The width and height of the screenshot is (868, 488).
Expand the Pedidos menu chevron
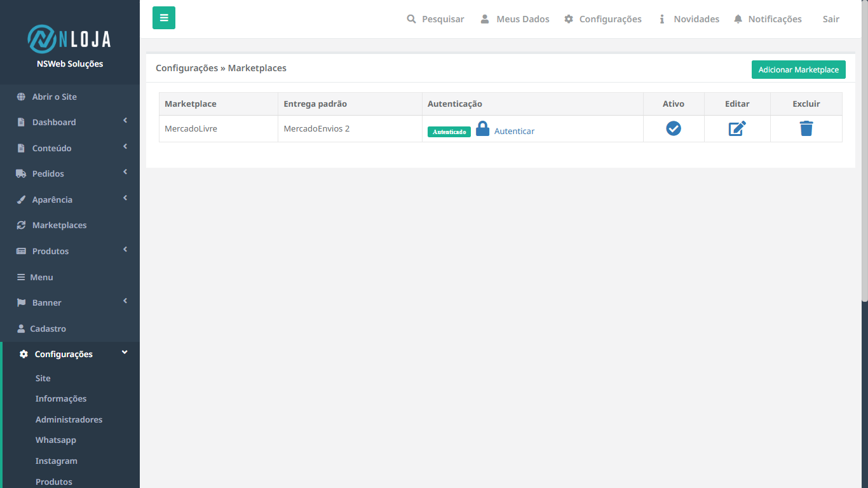point(125,172)
